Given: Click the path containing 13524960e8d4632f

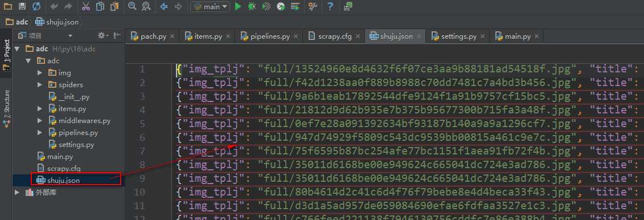Looking at the screenshot, I should pos(417,68).
